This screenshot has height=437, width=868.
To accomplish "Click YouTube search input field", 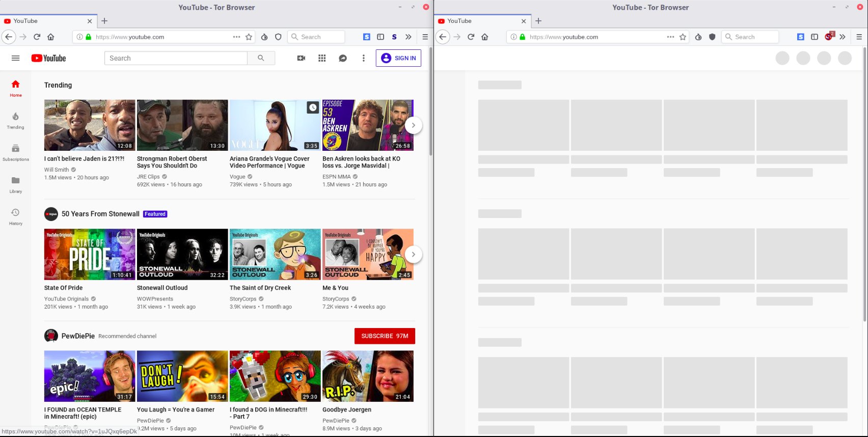I will [x=176, y=58].
